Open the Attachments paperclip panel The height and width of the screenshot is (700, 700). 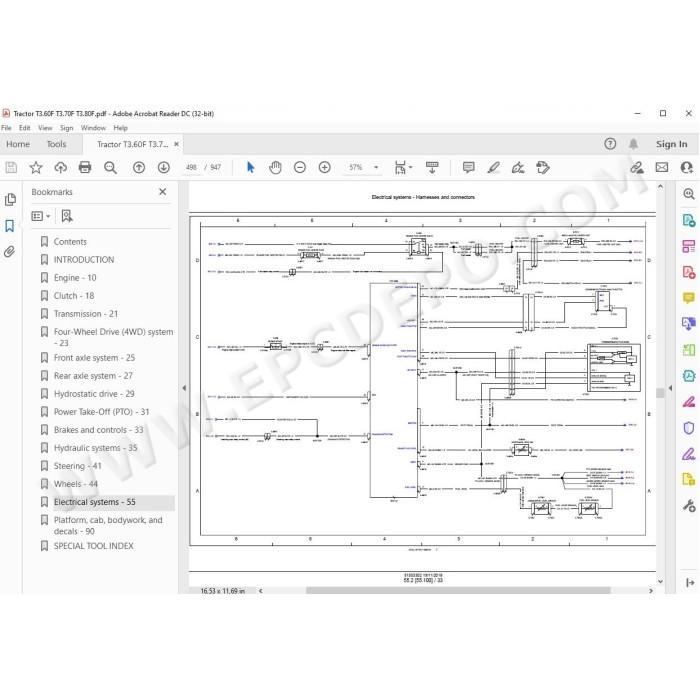(x=9, y=252)
